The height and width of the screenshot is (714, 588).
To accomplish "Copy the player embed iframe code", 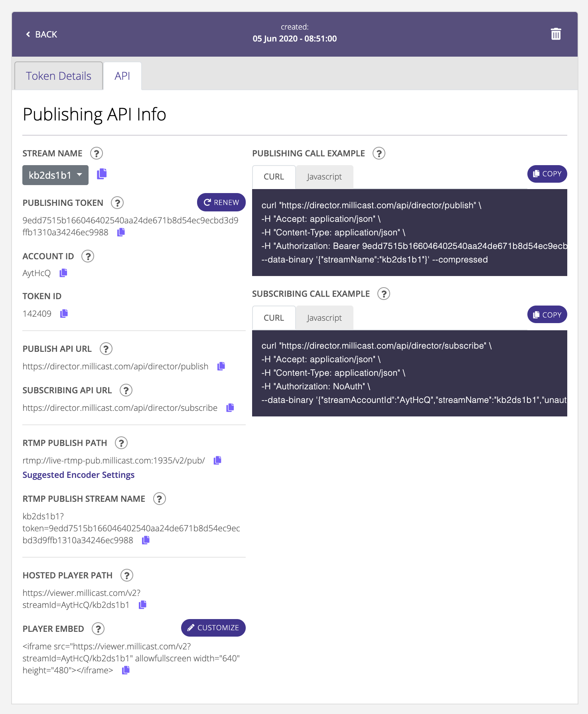I will coord(126,670).
